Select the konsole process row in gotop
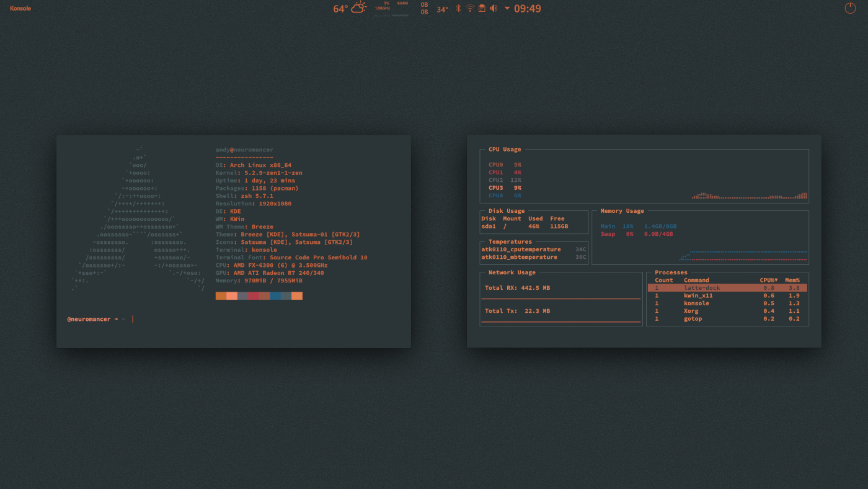Viewport: 868px width, 489px height. 727,303
